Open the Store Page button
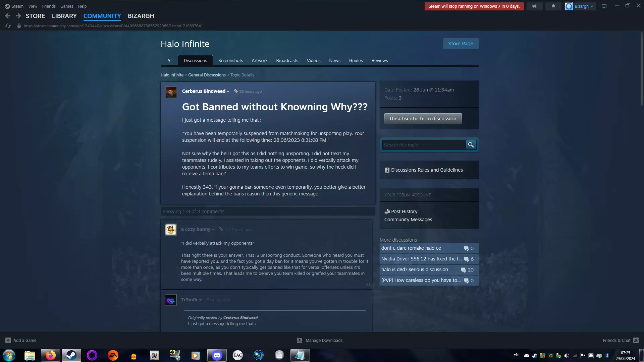The width and height of the screenshot is (644, 362). tap(461, 44)
